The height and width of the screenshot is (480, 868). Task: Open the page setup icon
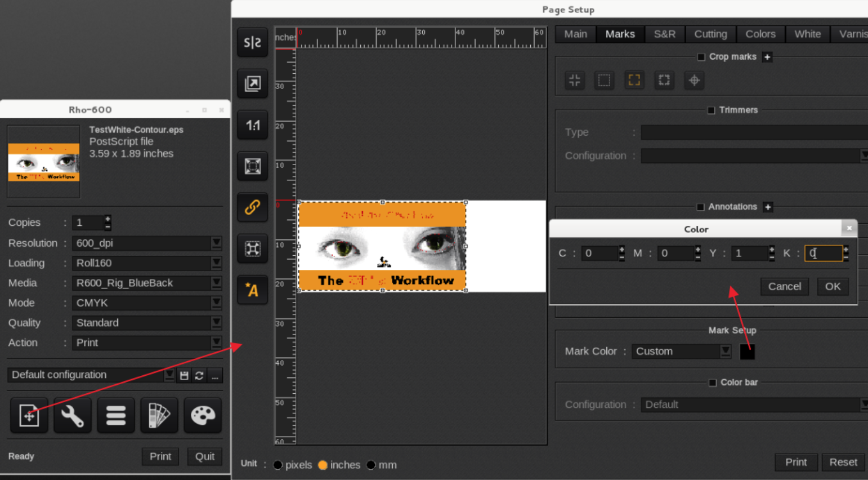pyautogui.click(x=29, y=416)
